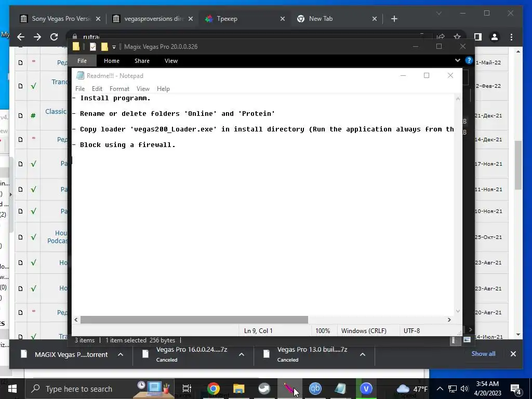Open the purple V app on taskbar
This screenshot has height=399, width=532.
(x=366, y=389)
